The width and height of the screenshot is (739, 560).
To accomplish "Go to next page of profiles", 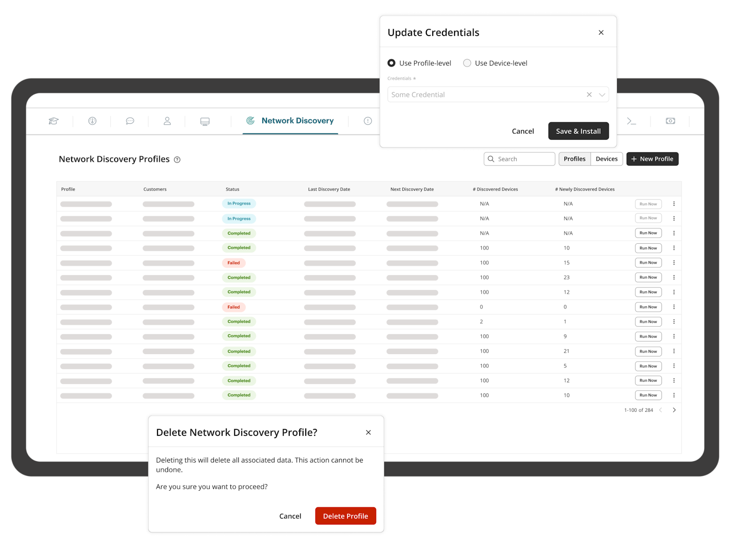I will (x=674, y=410).
